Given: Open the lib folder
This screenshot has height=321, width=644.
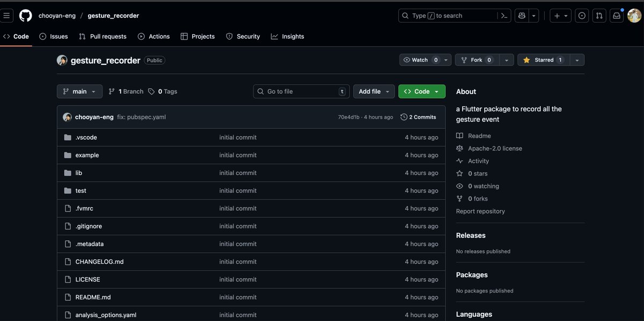Looking at the screenshot, I should click(x=79, y=173).
